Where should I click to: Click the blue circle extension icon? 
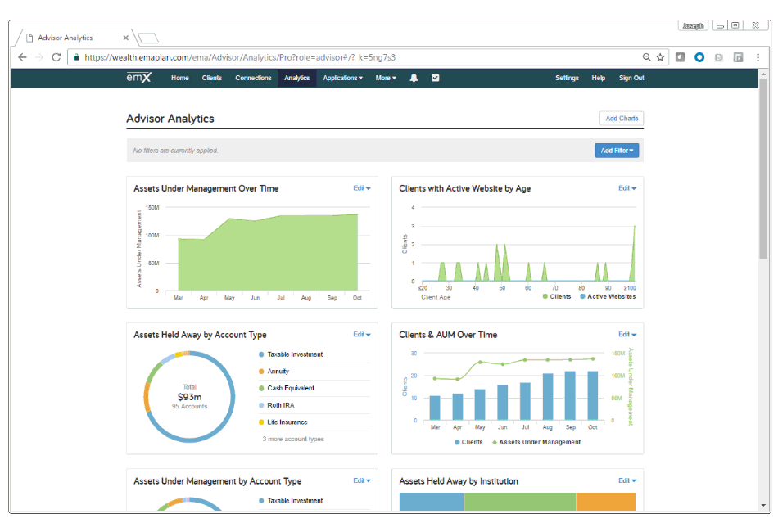pos(699,57)
